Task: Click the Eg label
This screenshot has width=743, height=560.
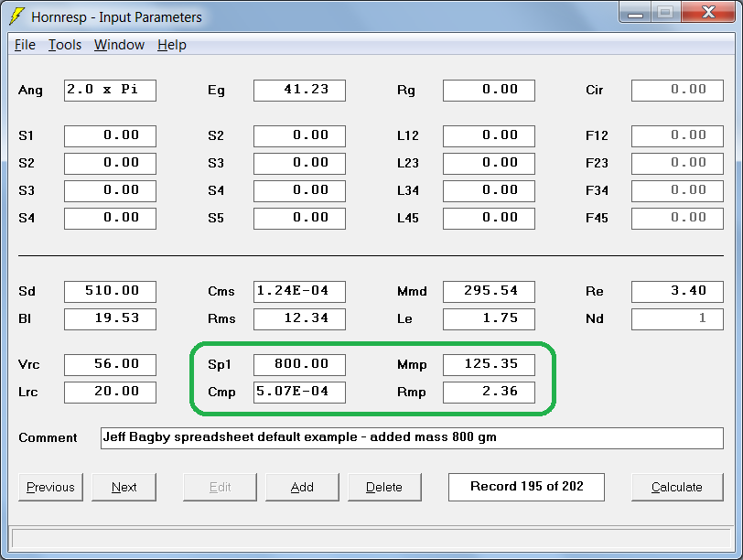Action: (x=216, y=91)
